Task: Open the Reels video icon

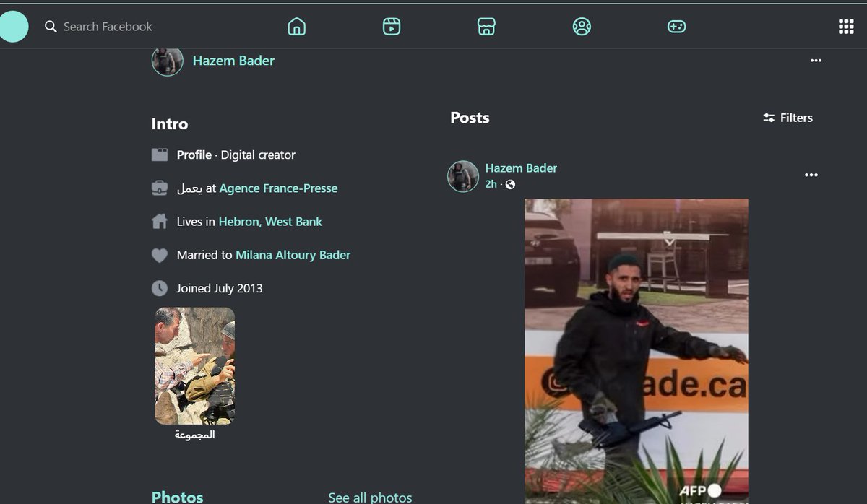Action: [x=392, y=27]
